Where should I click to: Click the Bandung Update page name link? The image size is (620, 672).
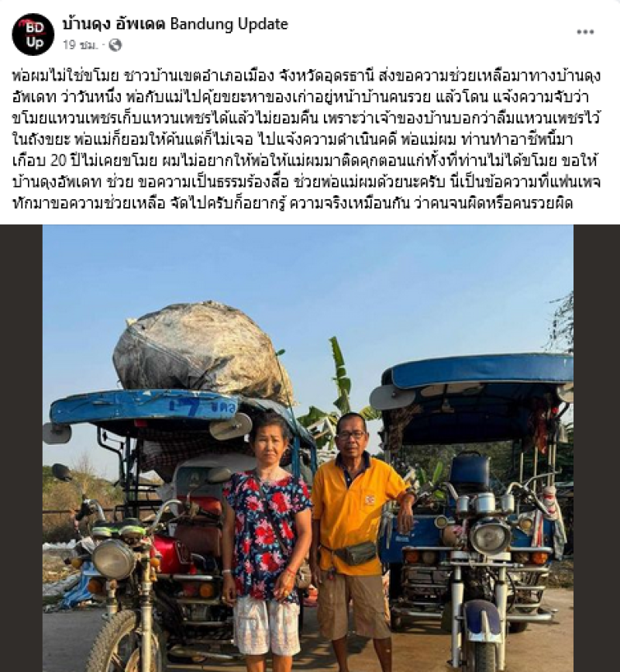(175, 24)
